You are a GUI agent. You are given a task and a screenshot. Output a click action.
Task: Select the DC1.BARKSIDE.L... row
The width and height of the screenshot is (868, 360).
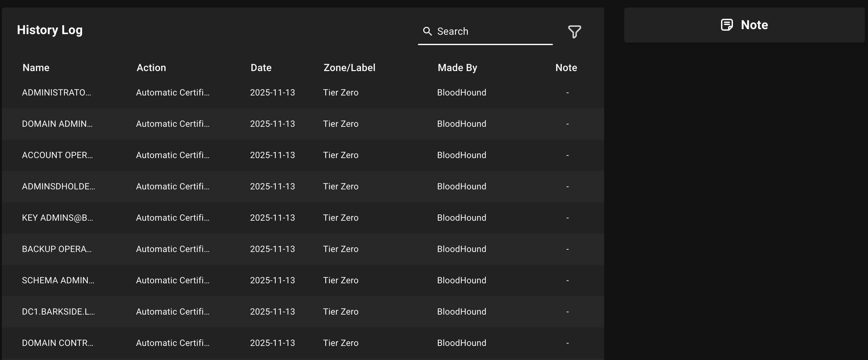58,311
